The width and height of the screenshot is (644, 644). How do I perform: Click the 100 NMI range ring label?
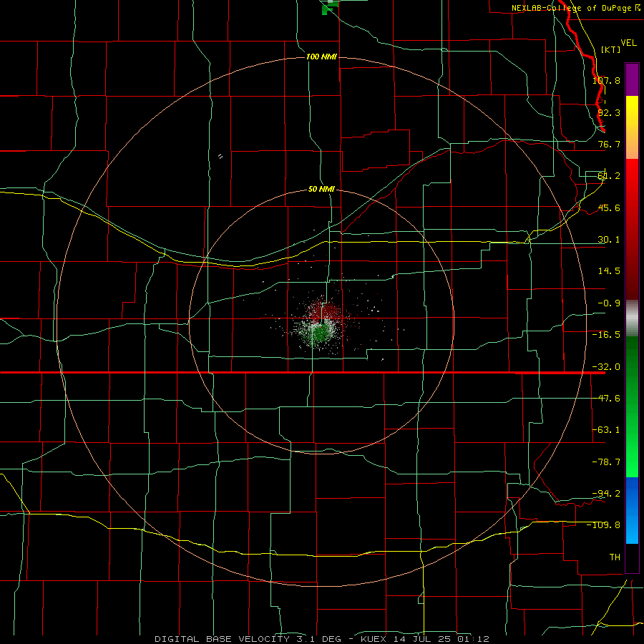[x=321, y=57]
